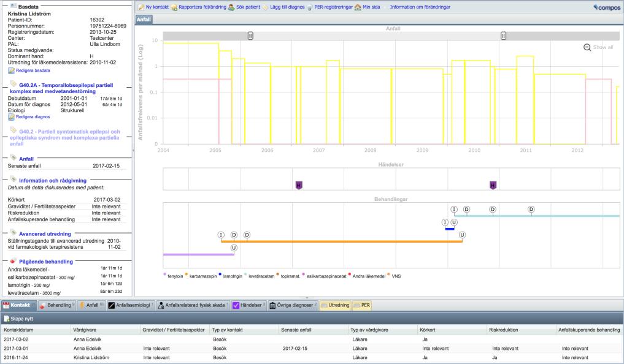Open the bottom Anfall tab

pos(91,305)
